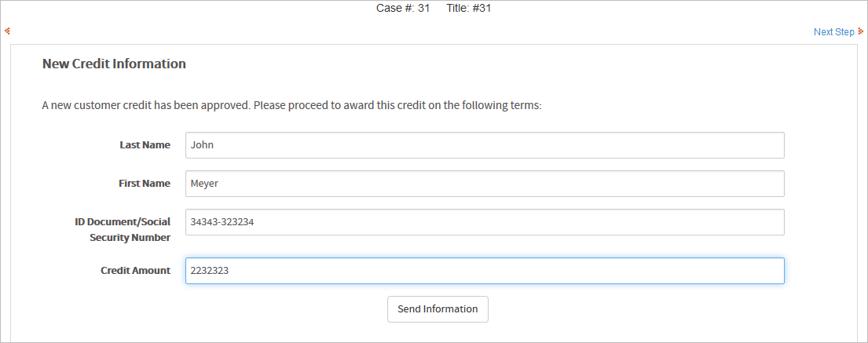Screen dimensions: 868x343
Task: Click the Case #: 31 text
Action: pos(403,9)
